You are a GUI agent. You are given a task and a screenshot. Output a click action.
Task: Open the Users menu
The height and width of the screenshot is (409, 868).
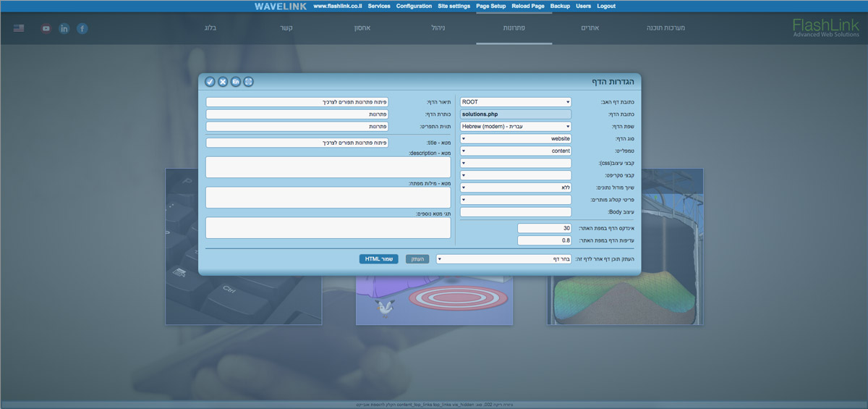point(583,6)
